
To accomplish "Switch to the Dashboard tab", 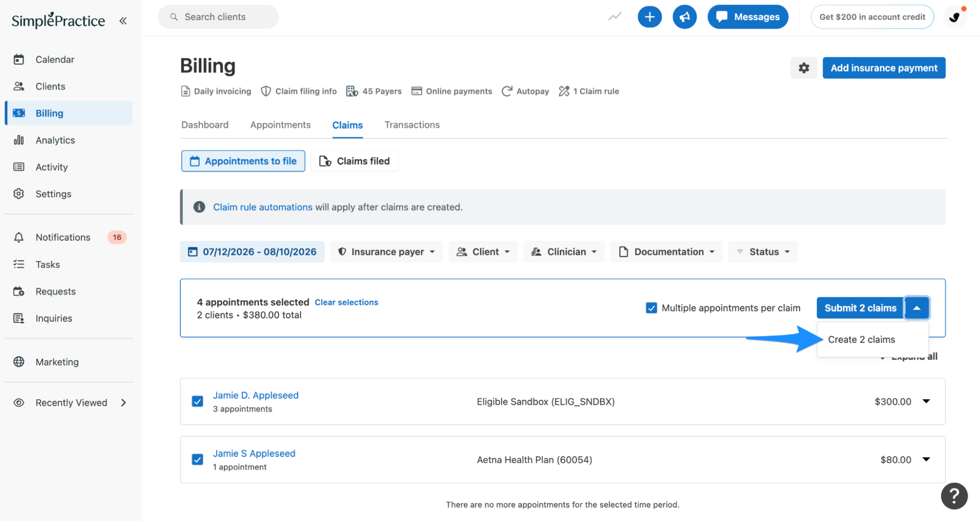I will click(x=205, y=125).
